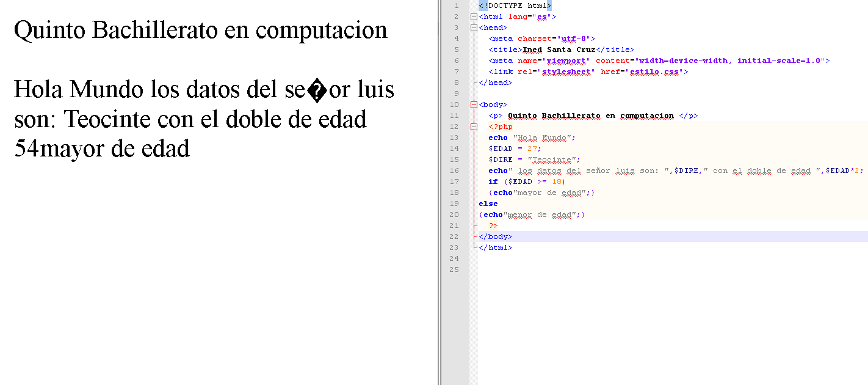
Task: Click the </html> closing tag line
Action: click(496, 248)
